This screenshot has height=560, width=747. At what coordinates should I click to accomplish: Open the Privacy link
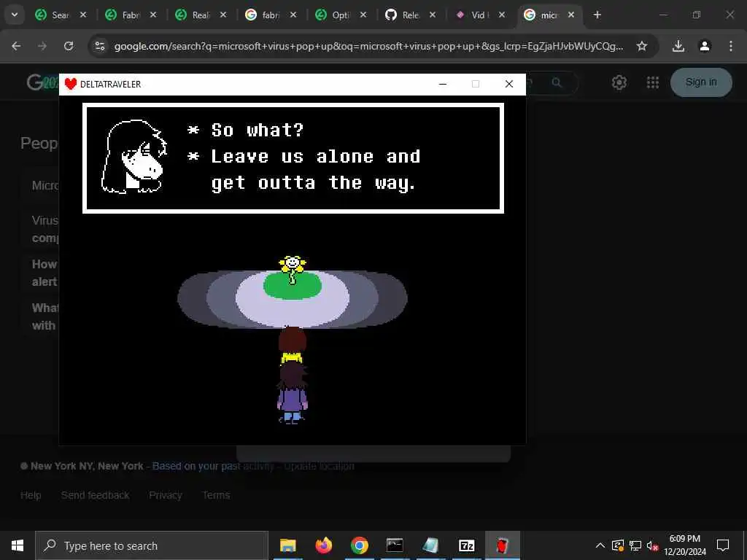(x=166, y=495)
